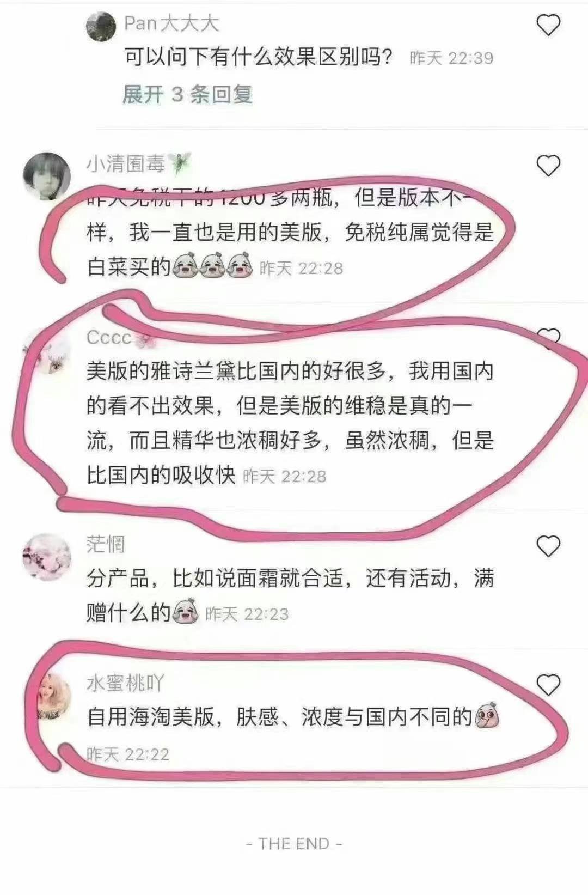Open username 茫惘
The height and width of the screenshot is (895, 588).
(106, 544)
